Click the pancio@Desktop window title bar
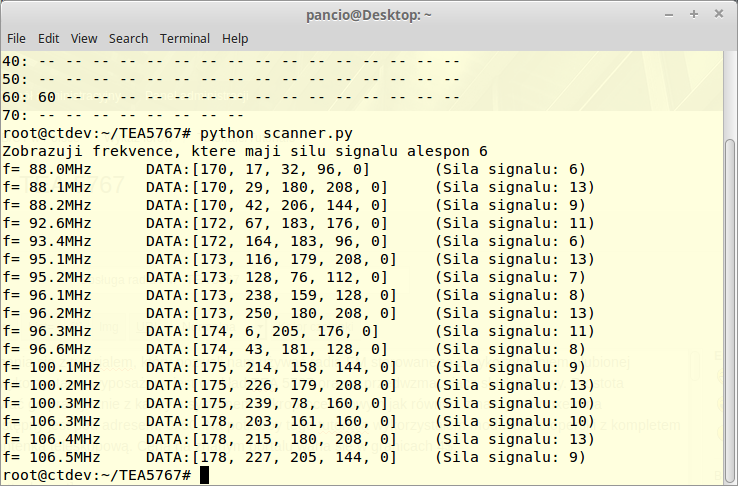Screen dimensions: 738x486 (x=368, y=14)
